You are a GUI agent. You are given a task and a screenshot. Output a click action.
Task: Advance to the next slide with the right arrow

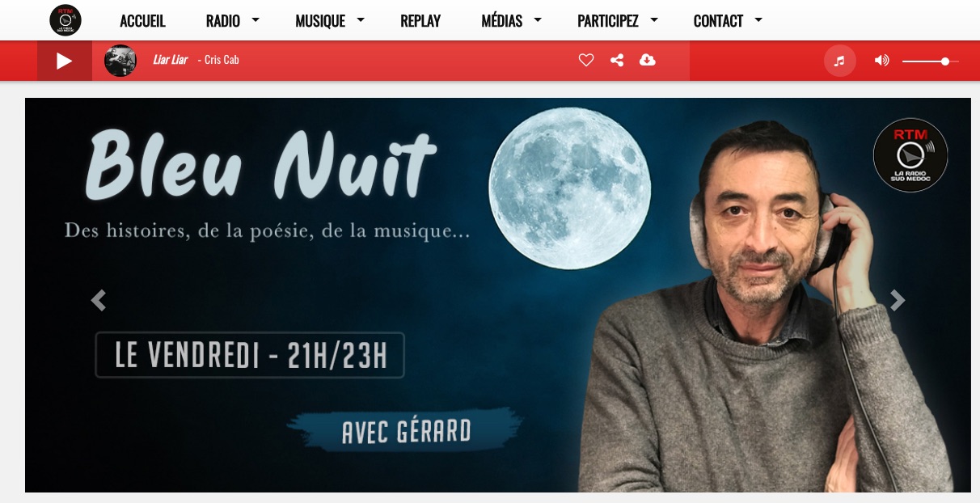point(898,300)
